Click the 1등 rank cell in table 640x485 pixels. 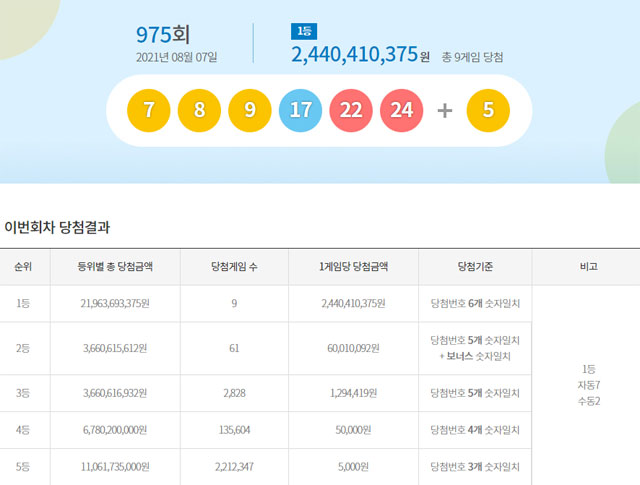pyautogui.click(x=23, y=303)
